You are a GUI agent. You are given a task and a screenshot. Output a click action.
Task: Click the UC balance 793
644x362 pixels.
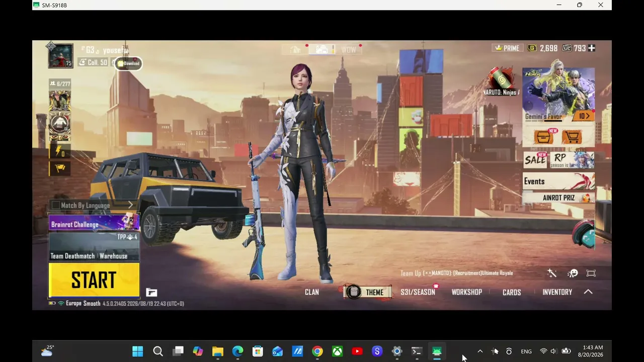(574, 48)
